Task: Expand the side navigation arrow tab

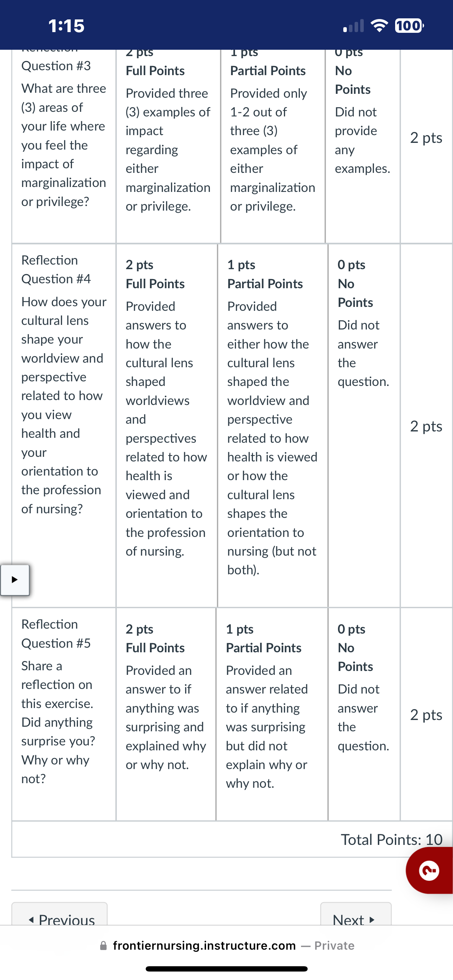Action: click(15, 580)
